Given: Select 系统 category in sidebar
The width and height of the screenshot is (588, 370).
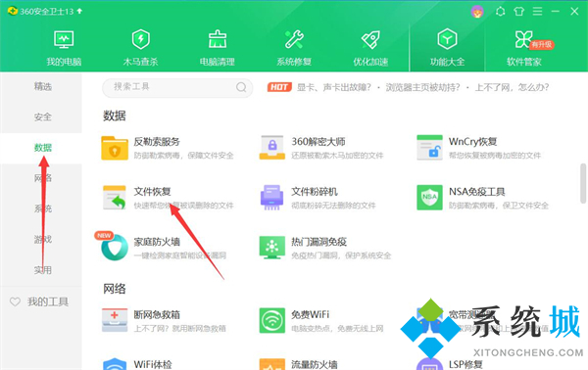Looking at the screenshot, I should click(x=43, y=208).
